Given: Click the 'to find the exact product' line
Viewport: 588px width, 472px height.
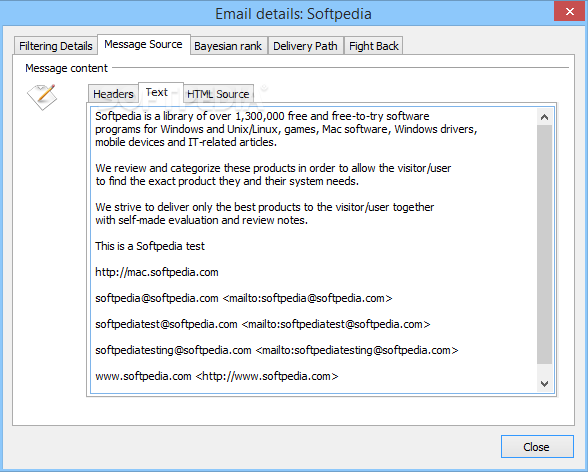Looking at the screenshot, I should (x=227, y=181).
